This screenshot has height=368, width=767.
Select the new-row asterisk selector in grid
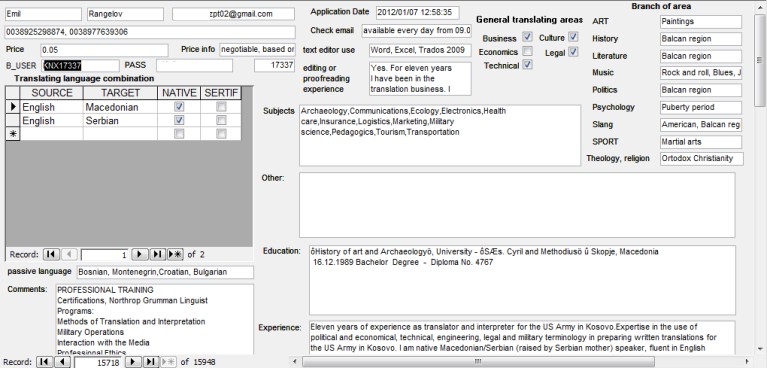pos(13,134)
